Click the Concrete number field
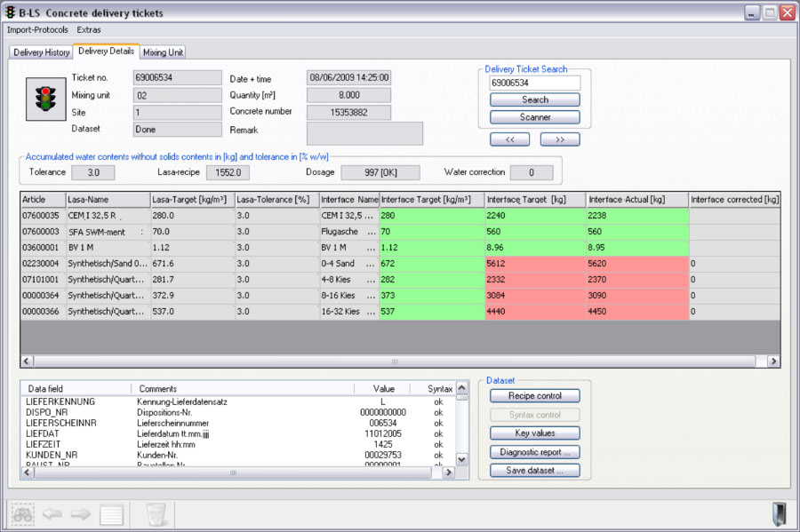 click(349, 113)
